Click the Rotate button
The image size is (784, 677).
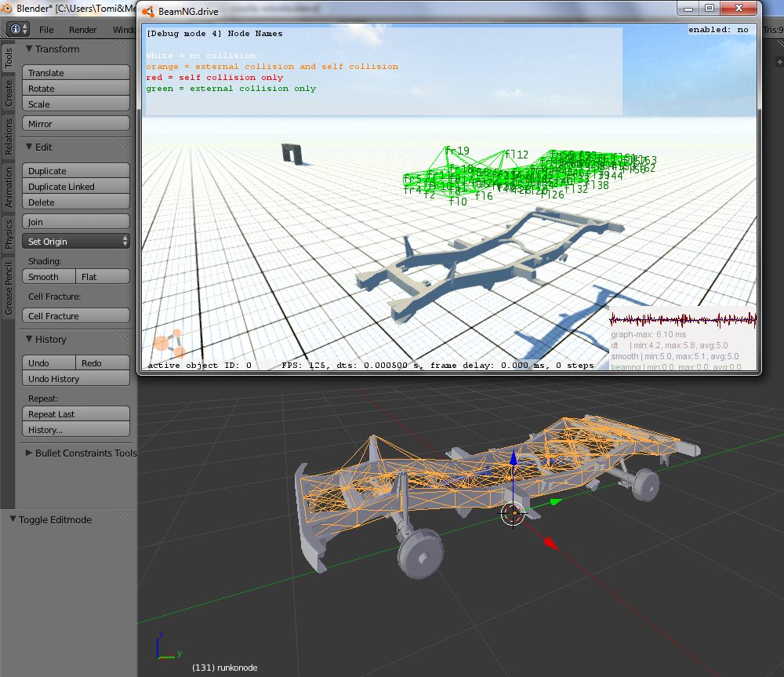tap(76, 88)
